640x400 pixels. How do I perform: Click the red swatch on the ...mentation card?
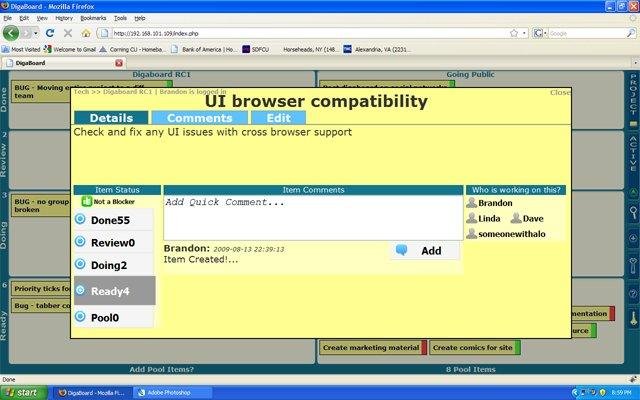click(612, 313)
